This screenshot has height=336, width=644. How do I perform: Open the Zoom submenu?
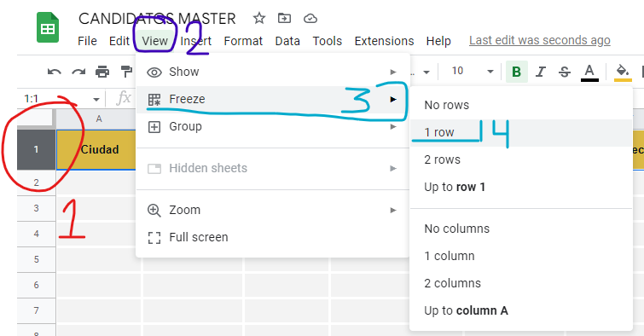tap(273, 210)
